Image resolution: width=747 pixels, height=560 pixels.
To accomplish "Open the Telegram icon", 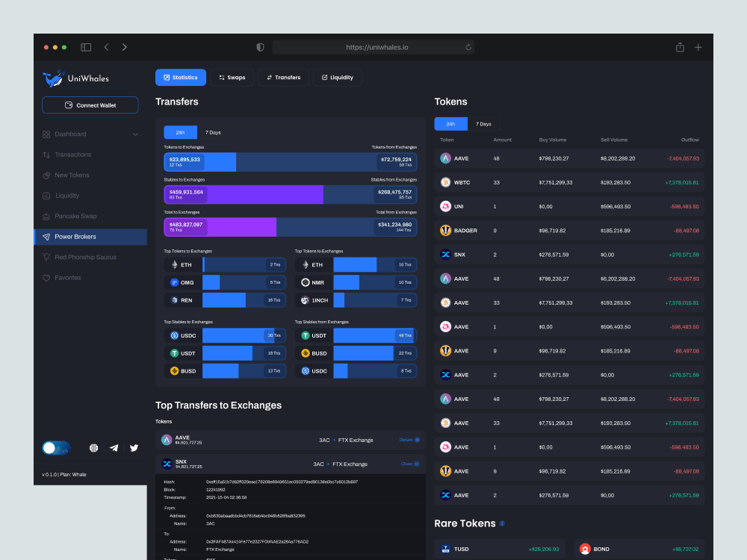I will pyautogui.click(x=114, y=448).
